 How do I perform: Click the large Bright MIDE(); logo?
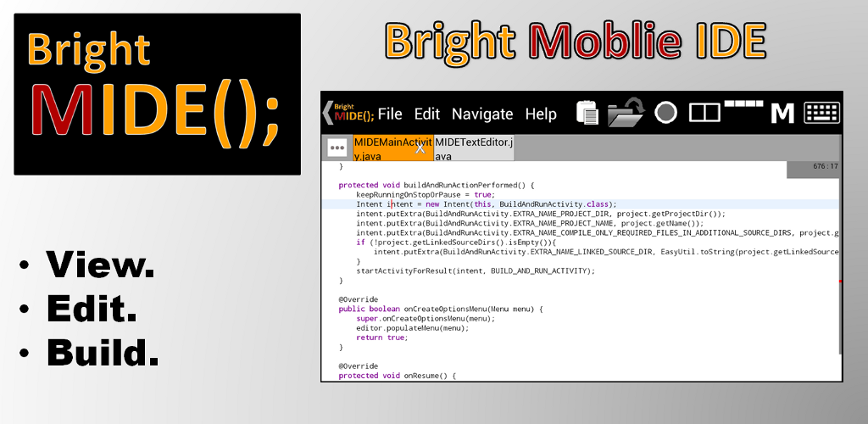point(157,94)
